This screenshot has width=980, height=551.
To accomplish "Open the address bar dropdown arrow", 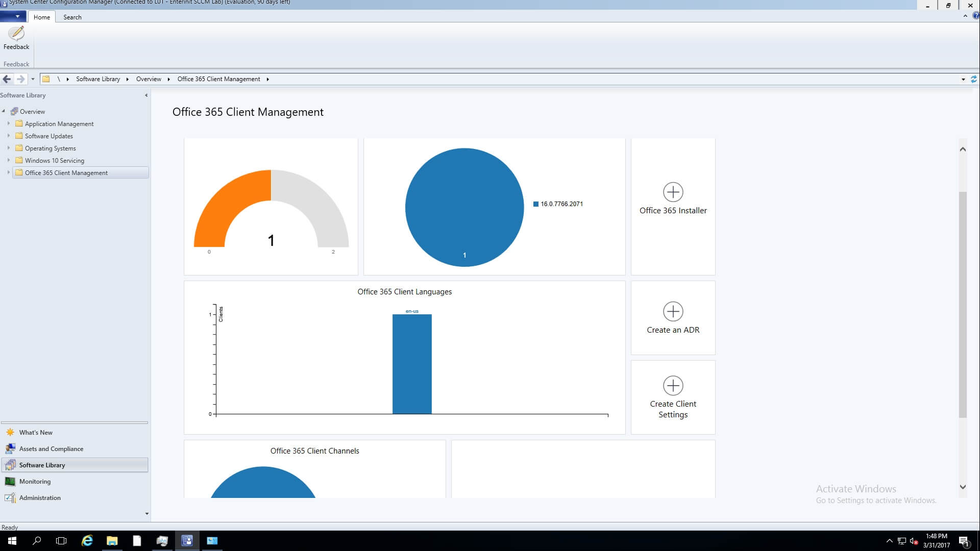I will point(963,79).
